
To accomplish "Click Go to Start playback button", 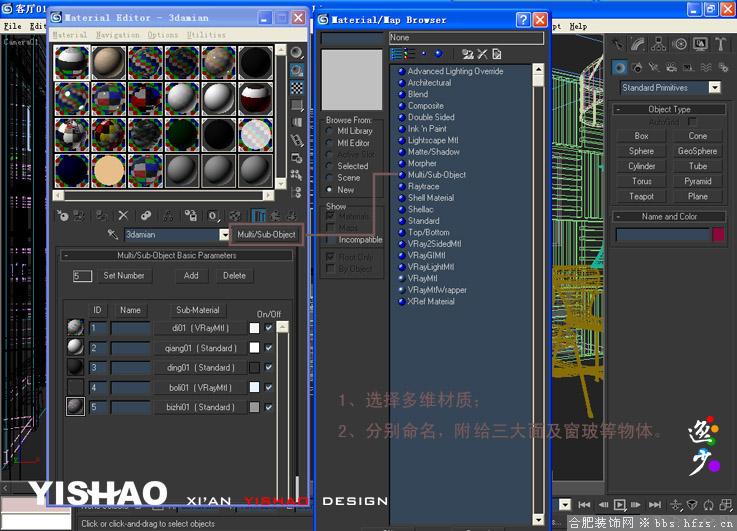I will point(584,505).
